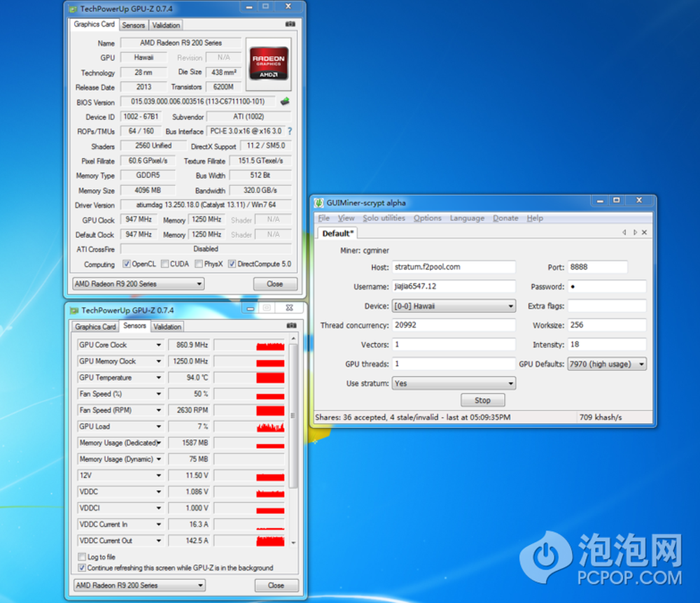The width and height of the screenshot is (700, 603).
Task: Click the Radeon Graphics logo image
Action: pos(268,64)
